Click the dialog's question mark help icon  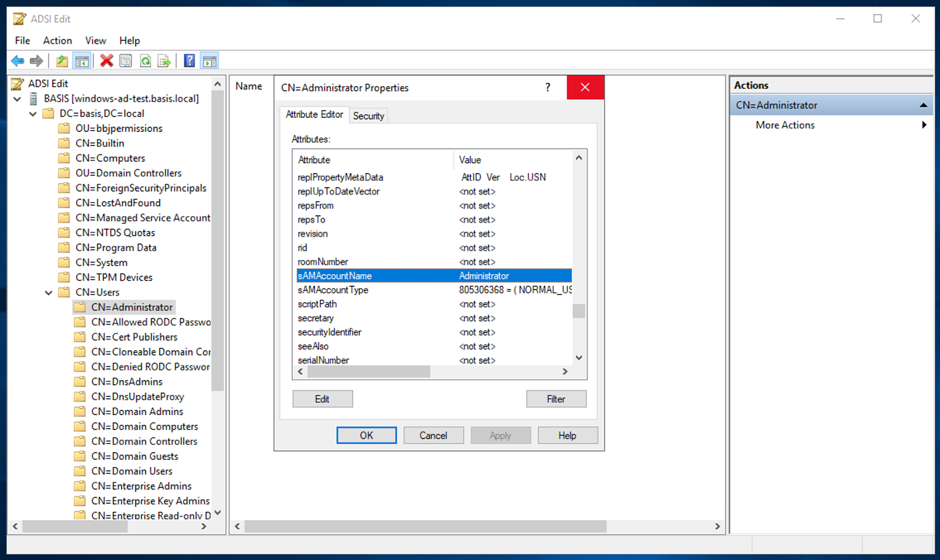[x=548, y=87]
